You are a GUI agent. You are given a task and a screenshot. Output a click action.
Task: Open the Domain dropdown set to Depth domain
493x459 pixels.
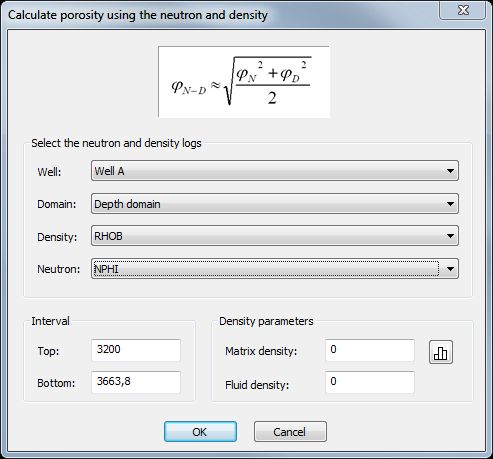pyautogui.click(x=275, y=204)
